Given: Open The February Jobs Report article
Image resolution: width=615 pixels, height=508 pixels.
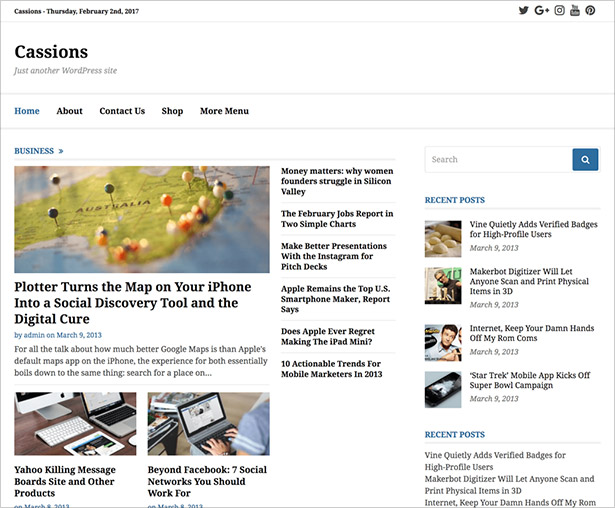Looking at the screenshot, I should pyautogui.click(x=337, y=219).
